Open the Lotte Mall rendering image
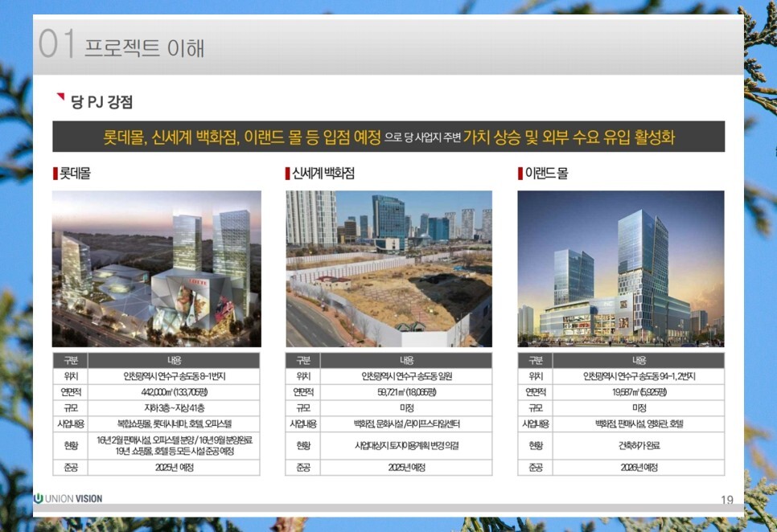Viewport: 777px width, 532px height. 157,268
